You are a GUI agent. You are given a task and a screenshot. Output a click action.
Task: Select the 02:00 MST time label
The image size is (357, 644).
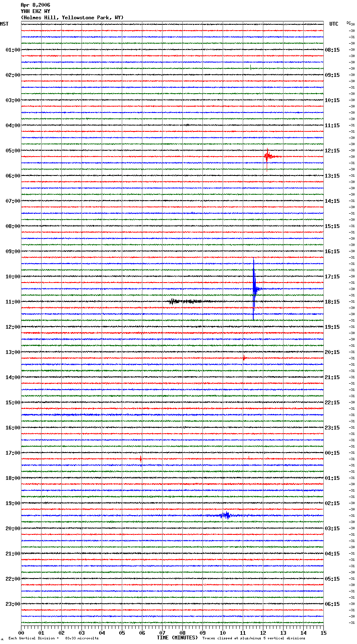pyautogui.click(x=13, y=75)
